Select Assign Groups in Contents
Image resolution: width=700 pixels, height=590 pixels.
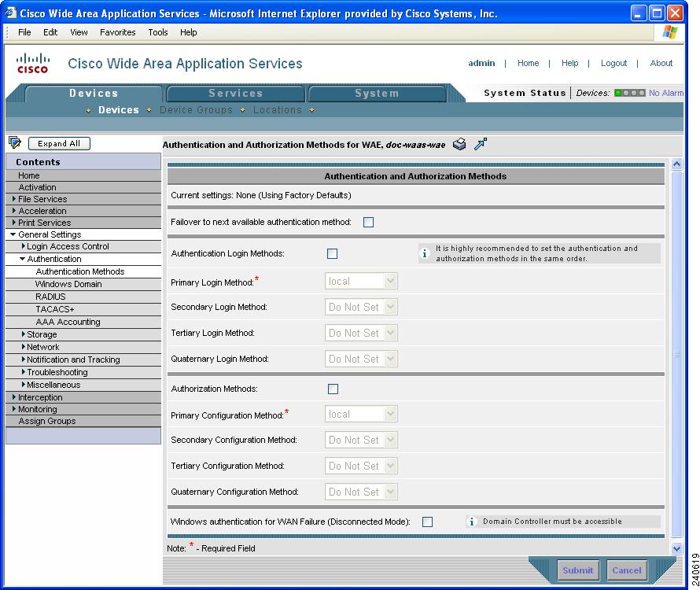click(x=47, y=421)
